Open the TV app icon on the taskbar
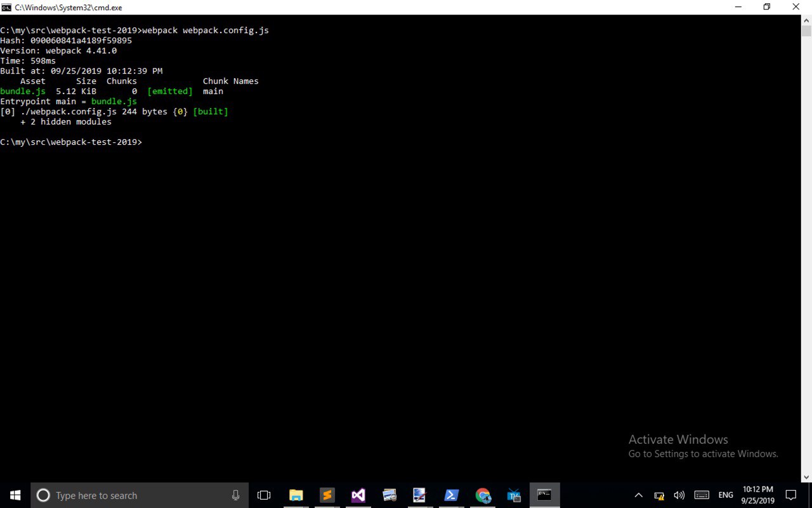Image resolution: width=812 pixels, height=508 pixels. (x=514, y=495)
